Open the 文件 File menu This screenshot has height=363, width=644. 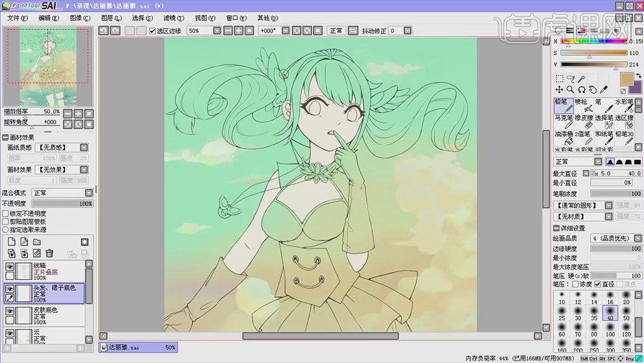pyautogui.click(x=18, y=18)
